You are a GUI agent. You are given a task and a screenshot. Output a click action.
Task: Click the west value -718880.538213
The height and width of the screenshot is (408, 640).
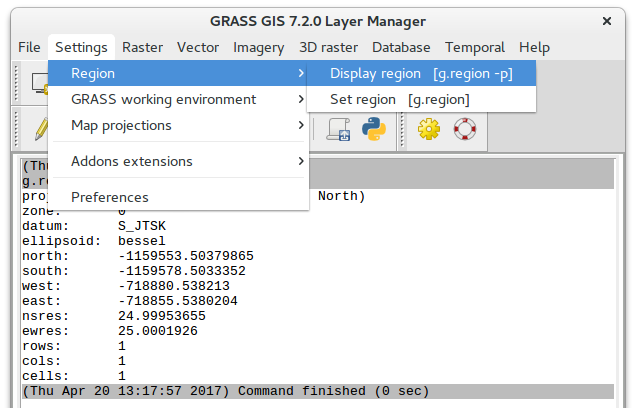point(174,286)
